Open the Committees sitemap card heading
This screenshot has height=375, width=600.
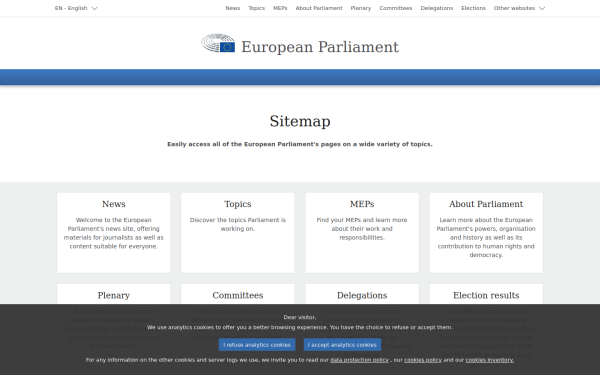pyautogui.click(x=238, y=295)
